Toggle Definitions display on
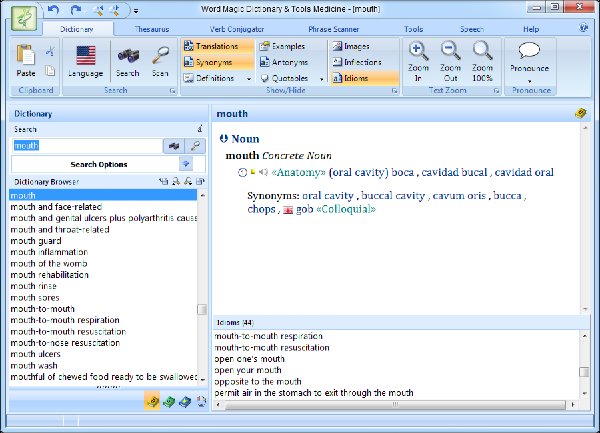Viewport: 600px width, 433px height. coord(213,78)
